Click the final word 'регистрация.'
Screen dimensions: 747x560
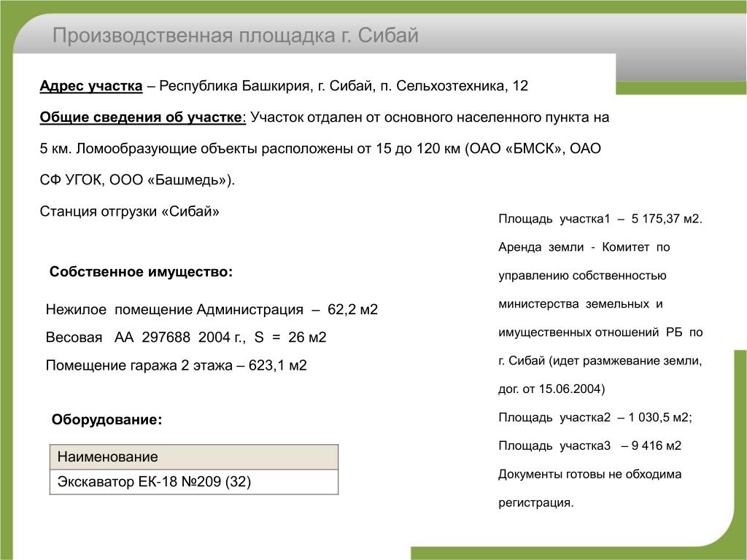click(x=536, y=503)
